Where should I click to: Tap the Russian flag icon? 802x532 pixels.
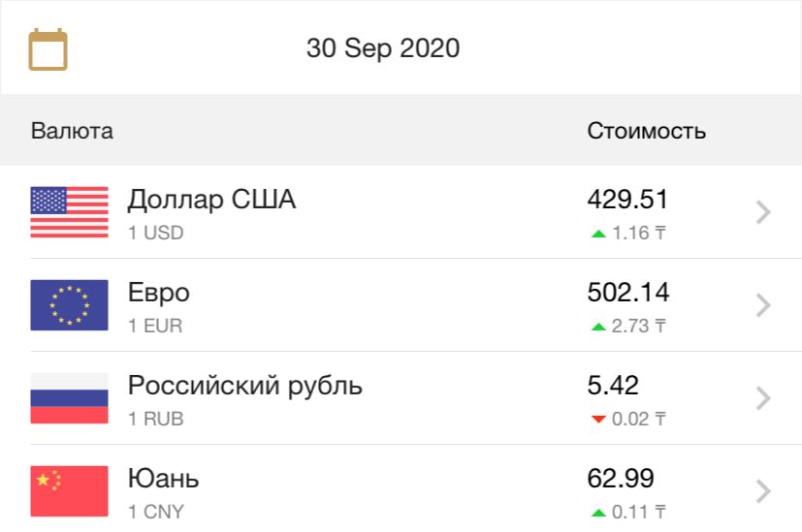(69, 398)
